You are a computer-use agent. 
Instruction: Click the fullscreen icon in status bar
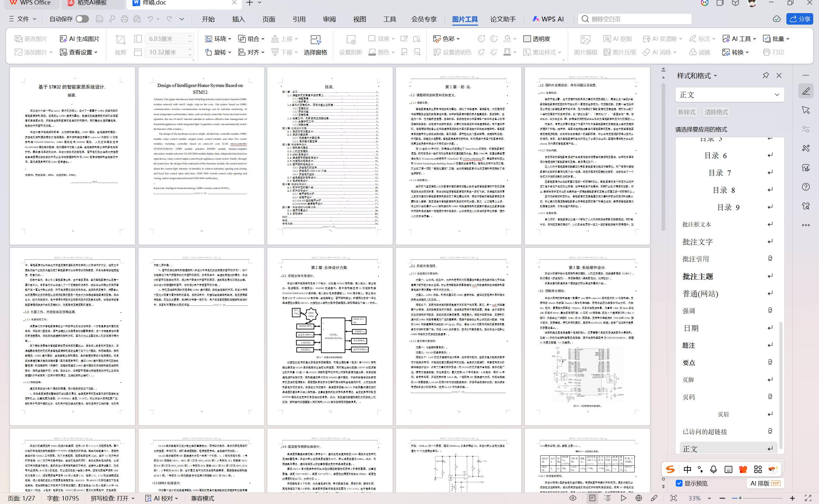click(x=808, y=498)
